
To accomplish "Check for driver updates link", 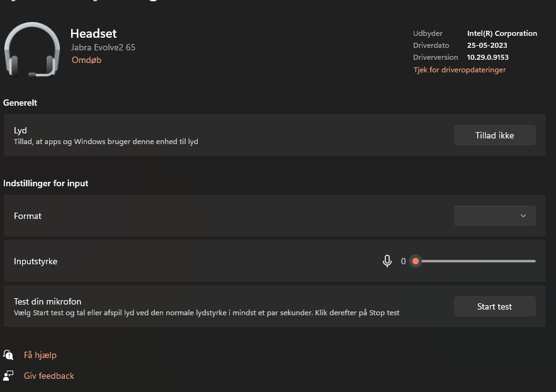I will tap(460, 70).
